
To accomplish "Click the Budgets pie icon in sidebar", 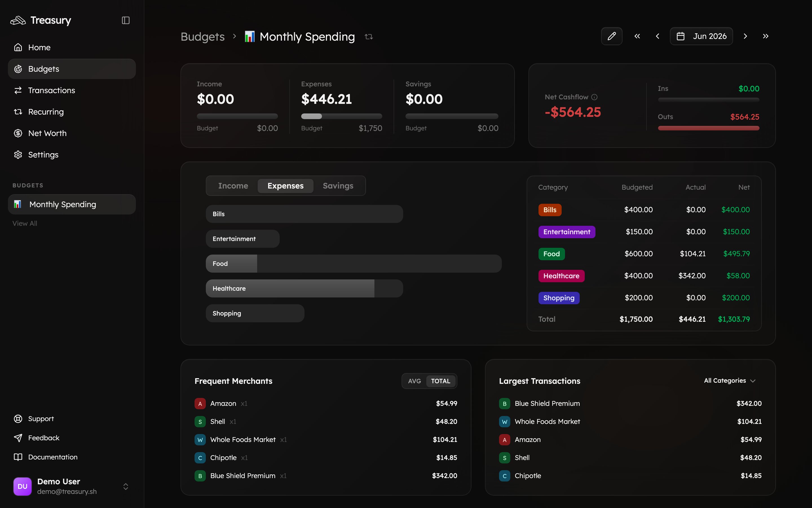I will 18,69.
